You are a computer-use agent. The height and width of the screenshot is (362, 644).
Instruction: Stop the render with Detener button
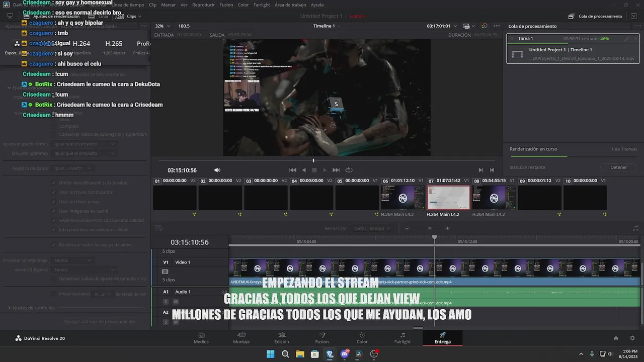tap(619, 167)
